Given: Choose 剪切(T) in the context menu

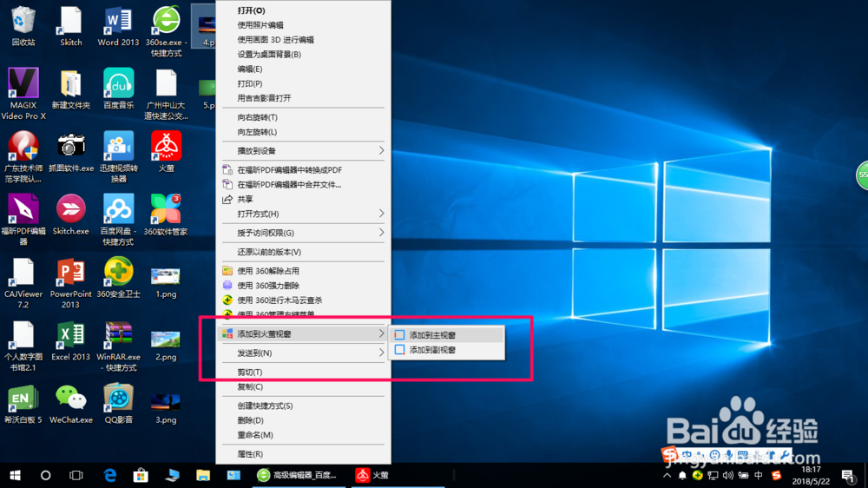Looking at the screenshot, I should tap(303, 373).
